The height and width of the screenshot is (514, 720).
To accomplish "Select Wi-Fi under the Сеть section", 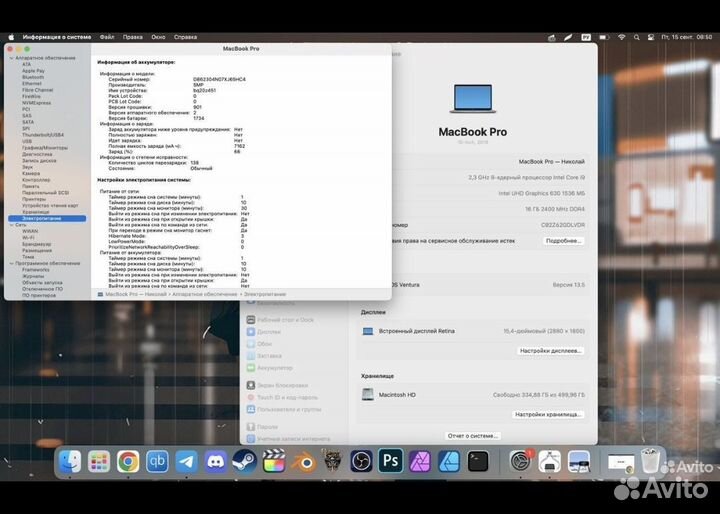I will click(x=28, y=238).
